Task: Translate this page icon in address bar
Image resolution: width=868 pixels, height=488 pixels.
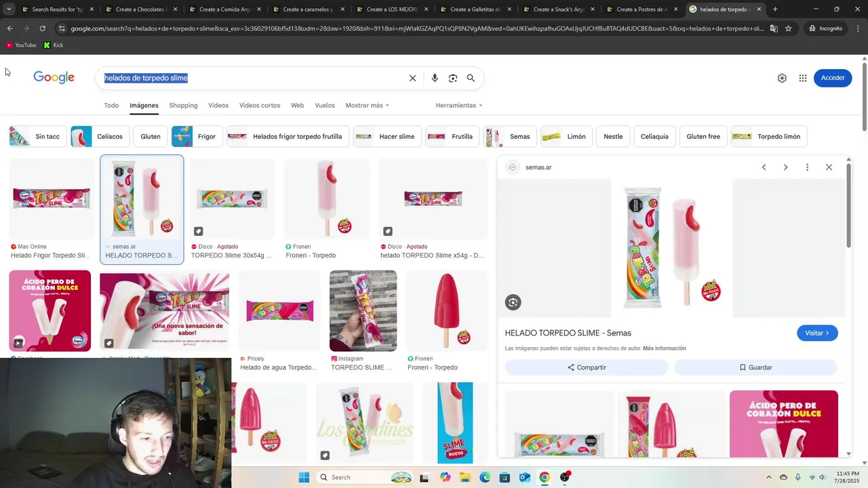Action: 774,28
